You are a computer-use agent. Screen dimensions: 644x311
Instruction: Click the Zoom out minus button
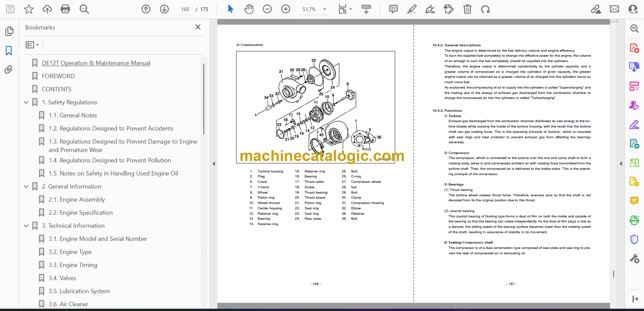[x=267, y=9]
